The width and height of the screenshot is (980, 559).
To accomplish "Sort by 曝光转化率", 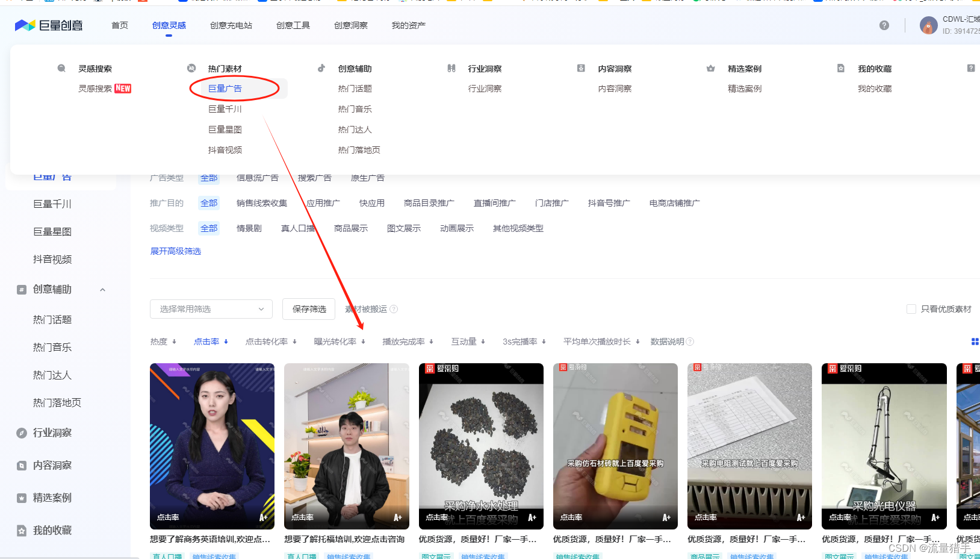I will 340,342.
